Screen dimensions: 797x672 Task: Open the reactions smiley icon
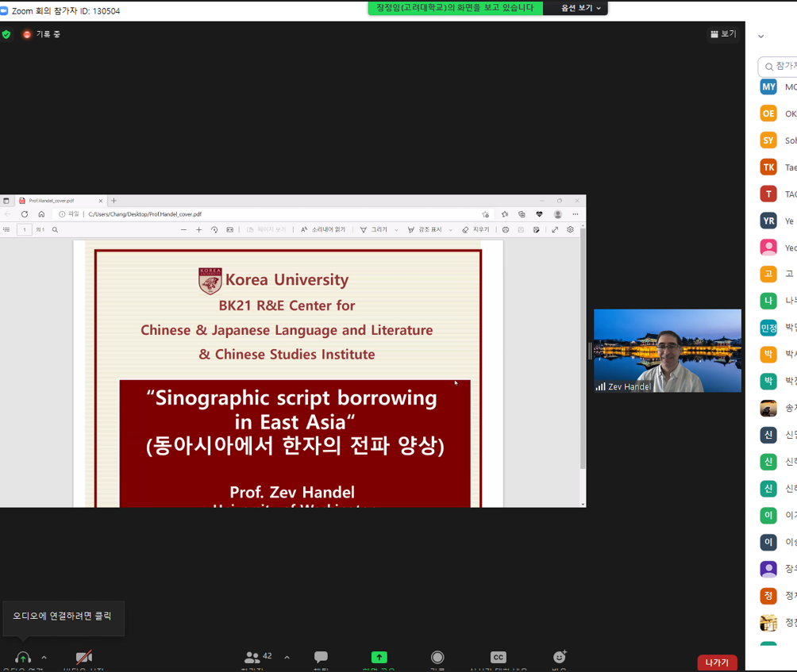560,658
